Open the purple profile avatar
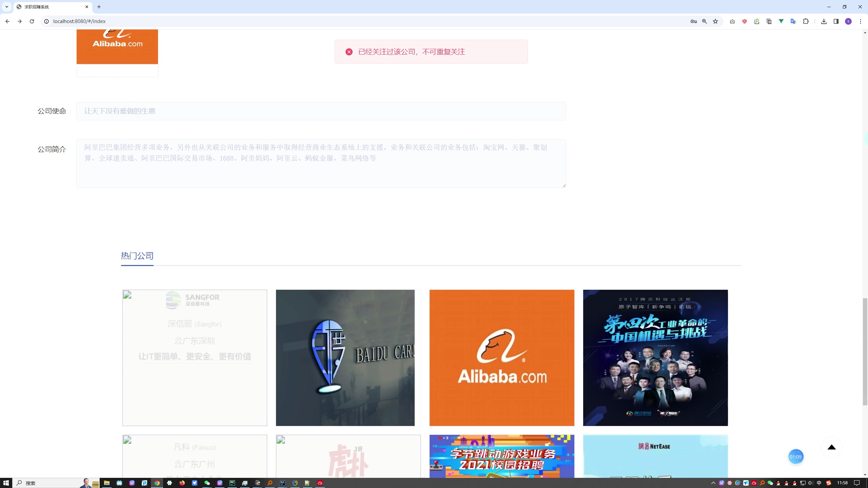Screen dimensions: 868x488 848,21
